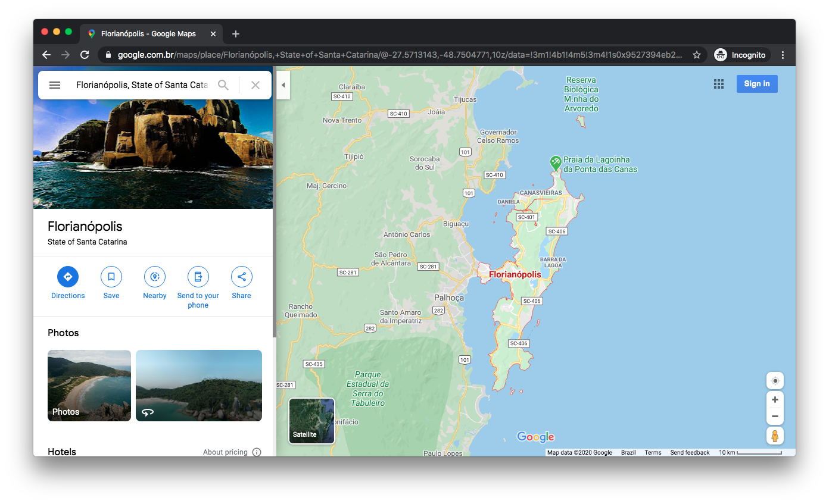This screenshot has height=504, width=829.
Task: Click the Street View pegman
Action: [x=775, y=436]
